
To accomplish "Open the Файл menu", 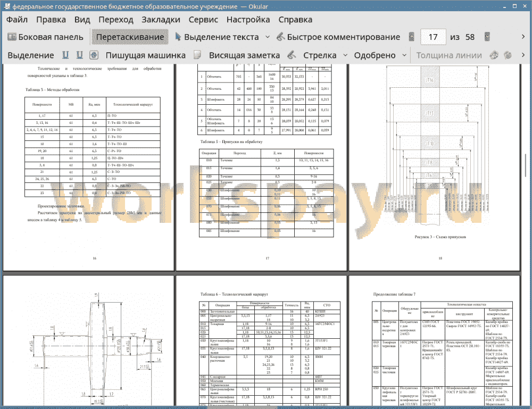I will 17,20.
